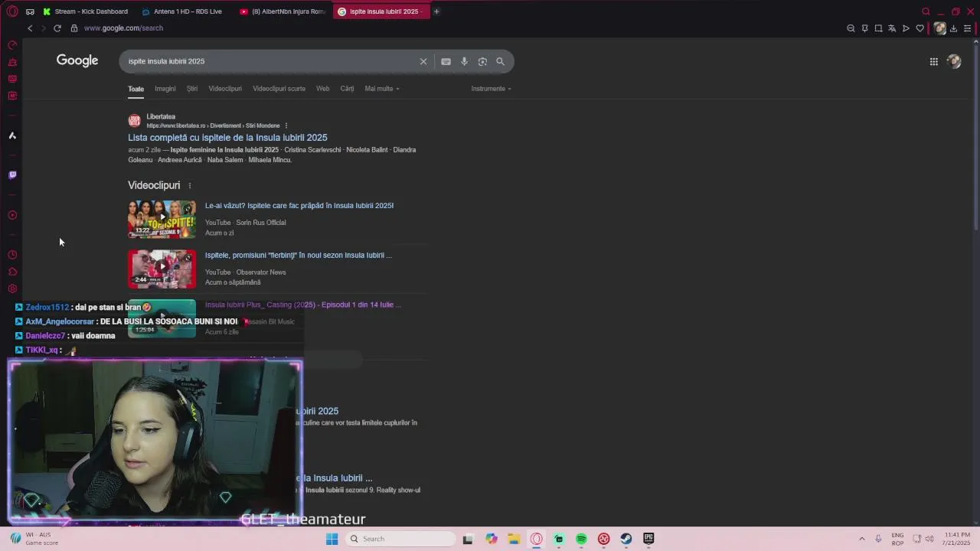
Task: Open the Google apps grid
Action: (x=934, y=62)
